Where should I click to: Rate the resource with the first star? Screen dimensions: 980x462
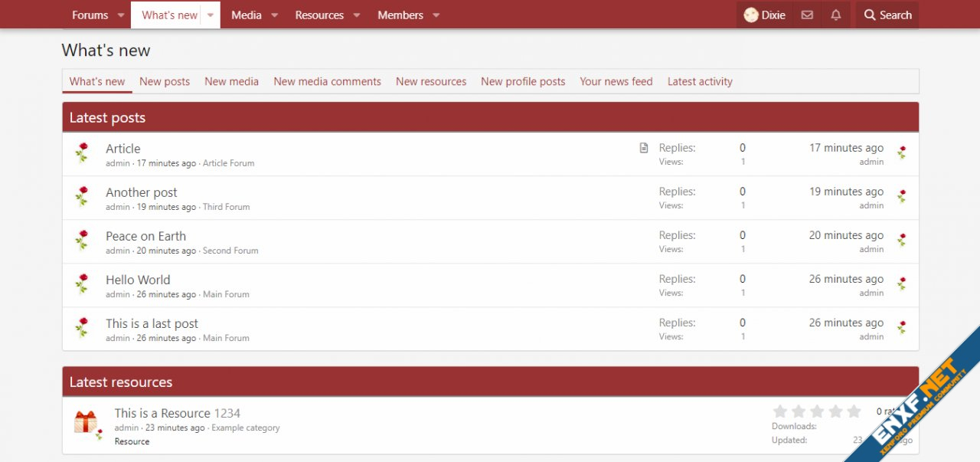[x=780, y=411]
